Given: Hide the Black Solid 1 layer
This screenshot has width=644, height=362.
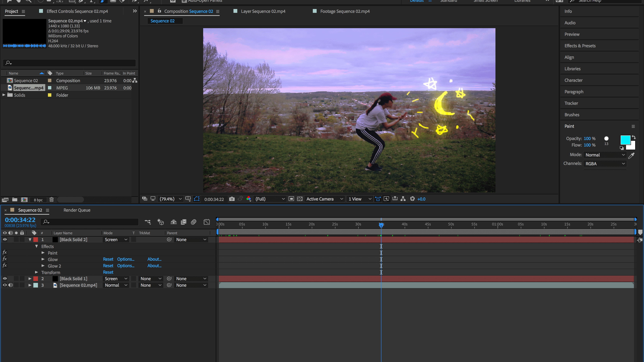Looking at the screenshot, I should click(x=5, y=278).
